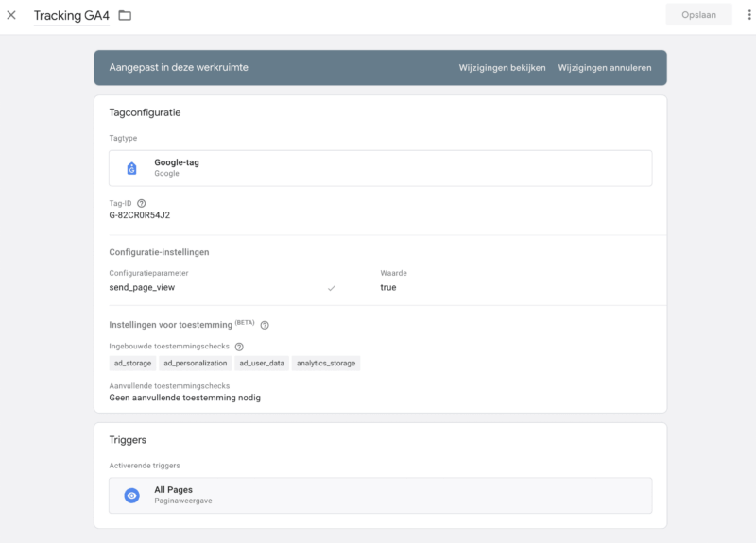Edit the Tracking GA4 tag name
Image resolution: width=756 pixels, height=543 pixels.
click(x=71, y=15)
